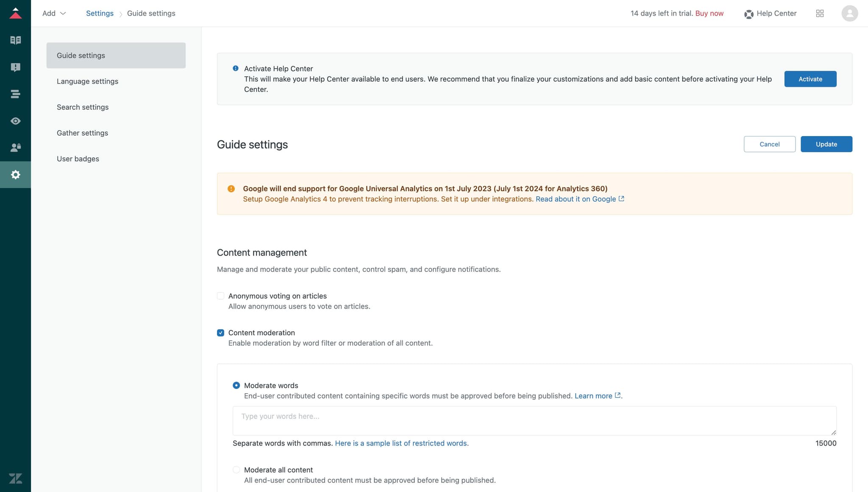Viewport: 868px width, 492px height.
Task: Select the Moderate words option
Action: [236, 385]
